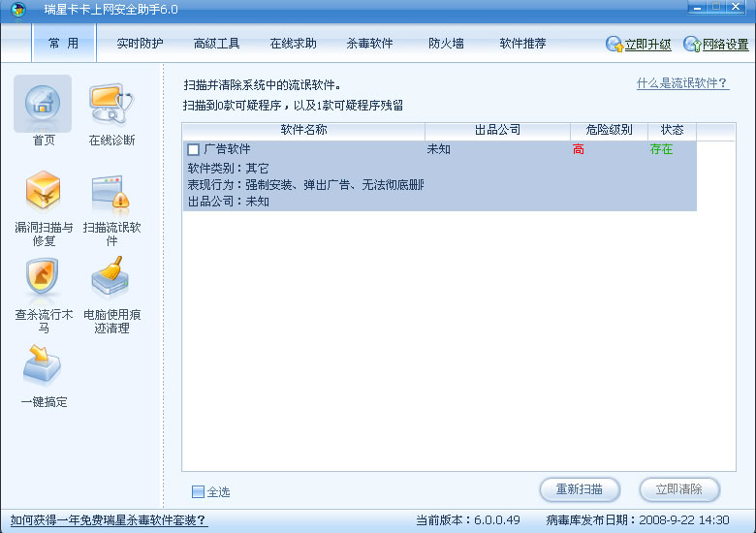Open the 网络设置 link
Screen dimensions: 756x533
tap(725, 45)
